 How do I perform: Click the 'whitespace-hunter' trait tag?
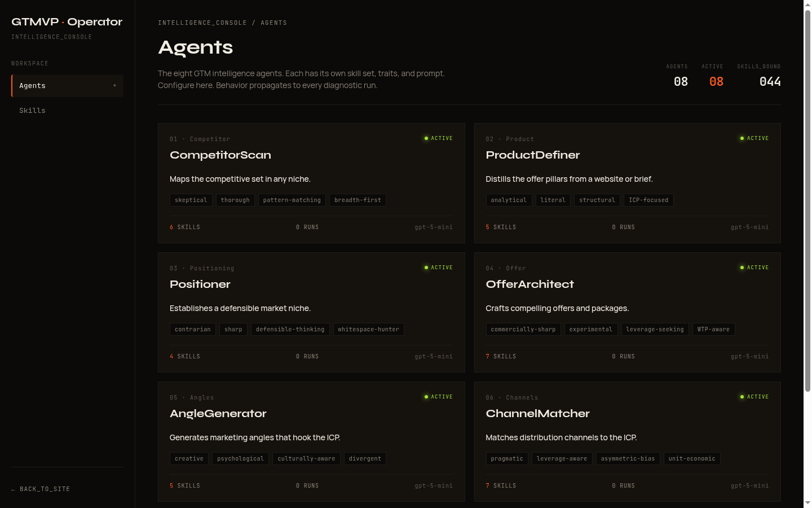point(368,330)
